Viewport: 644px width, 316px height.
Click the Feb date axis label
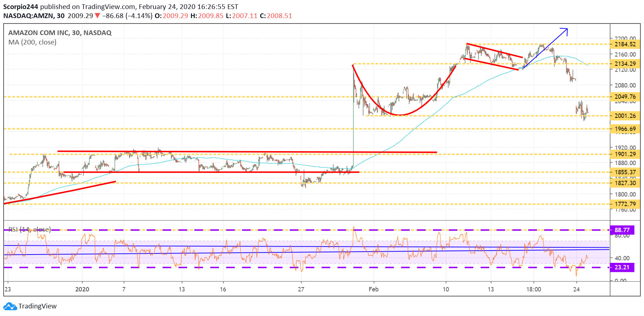374,289
